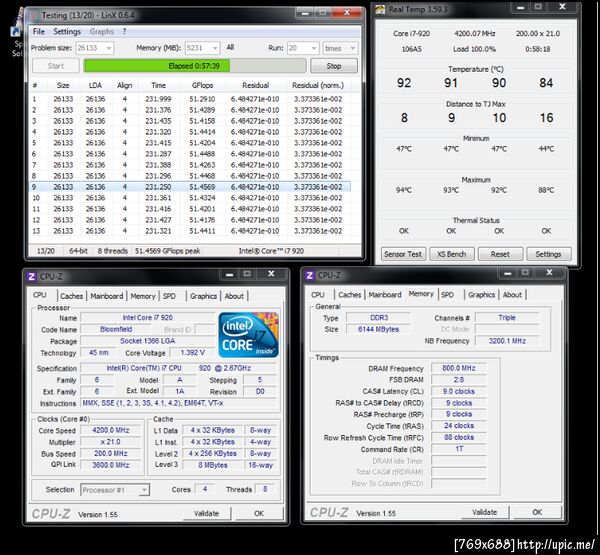Click the GFlops column header in LinX
The height and width of the screenshot is (555, 600).
coord(202,86)
